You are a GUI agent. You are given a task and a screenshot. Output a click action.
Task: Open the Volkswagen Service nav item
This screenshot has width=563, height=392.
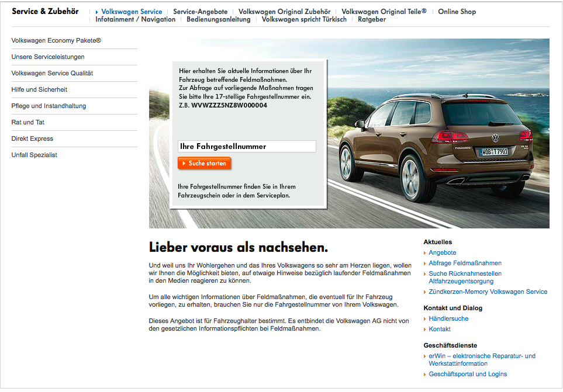point(131,11)
